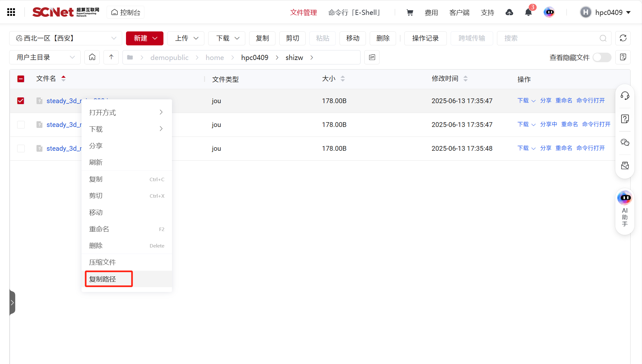Open customer service headset icon
Screen dimensions: 642x364
tap(625, 96)
